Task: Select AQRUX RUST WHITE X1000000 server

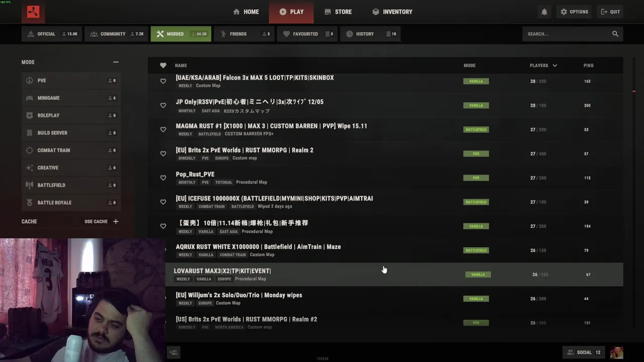Action: 394,250
